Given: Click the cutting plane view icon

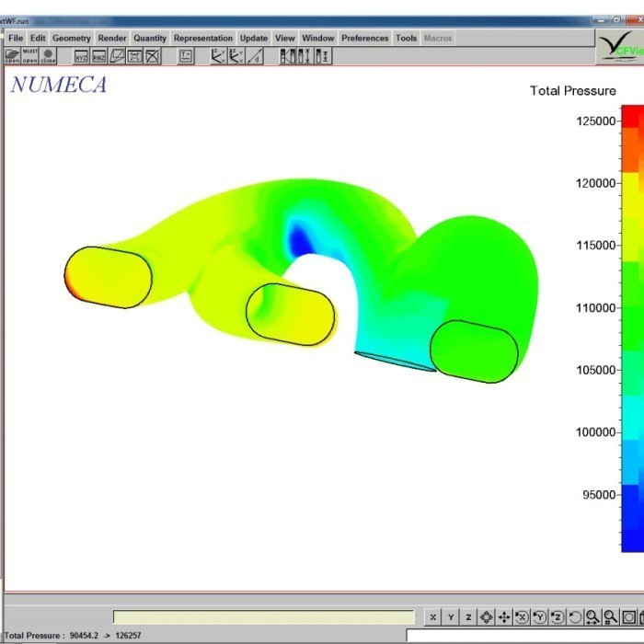Looking at the screenshot, I should coord(117,56).
